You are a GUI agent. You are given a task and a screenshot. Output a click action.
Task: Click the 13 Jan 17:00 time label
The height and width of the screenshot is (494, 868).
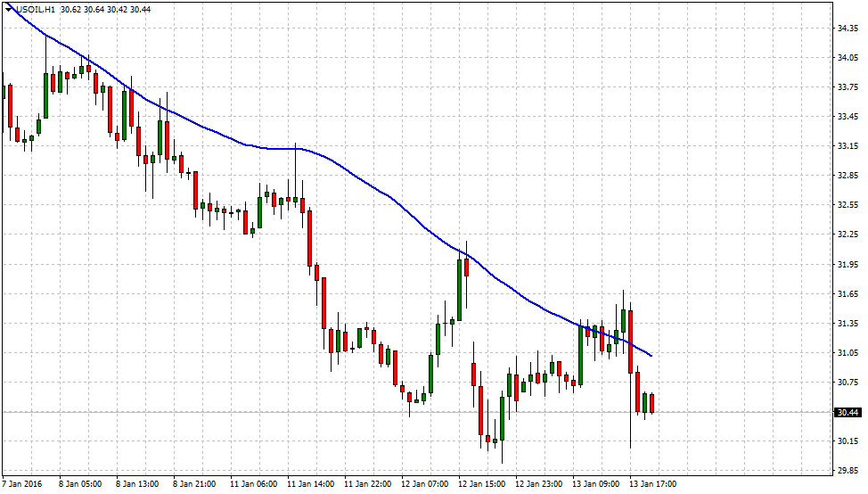[x=652, y=484]
